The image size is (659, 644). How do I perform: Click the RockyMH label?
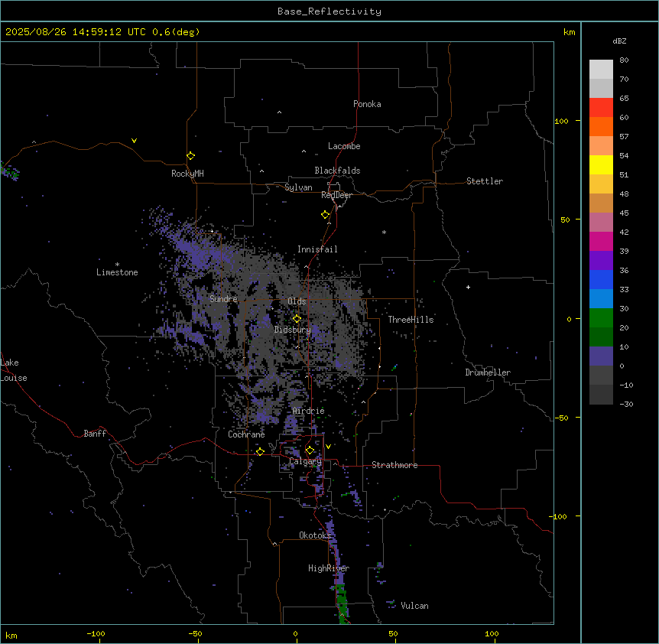pos(187,174)
